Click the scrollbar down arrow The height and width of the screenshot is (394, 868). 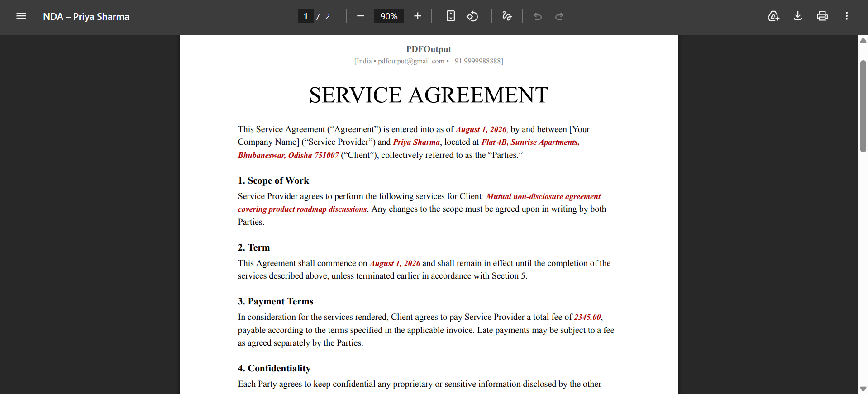[x=863, y=389]
